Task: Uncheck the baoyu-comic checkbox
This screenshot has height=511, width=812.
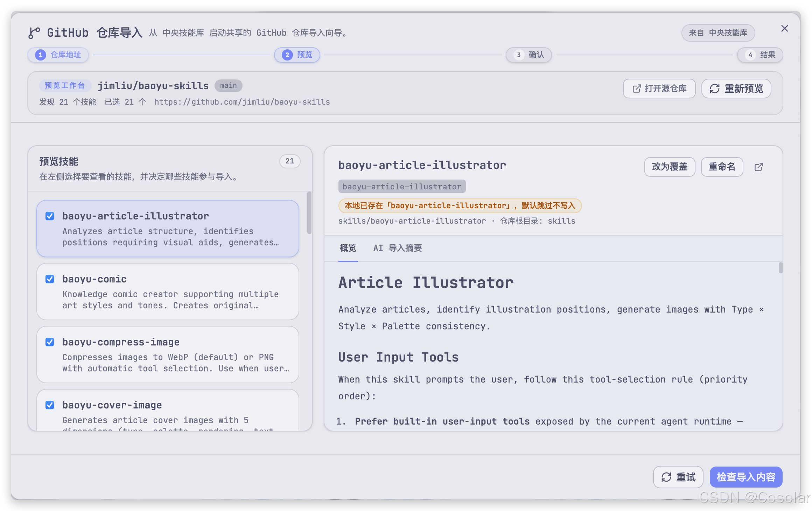Action: coord(50,279)
